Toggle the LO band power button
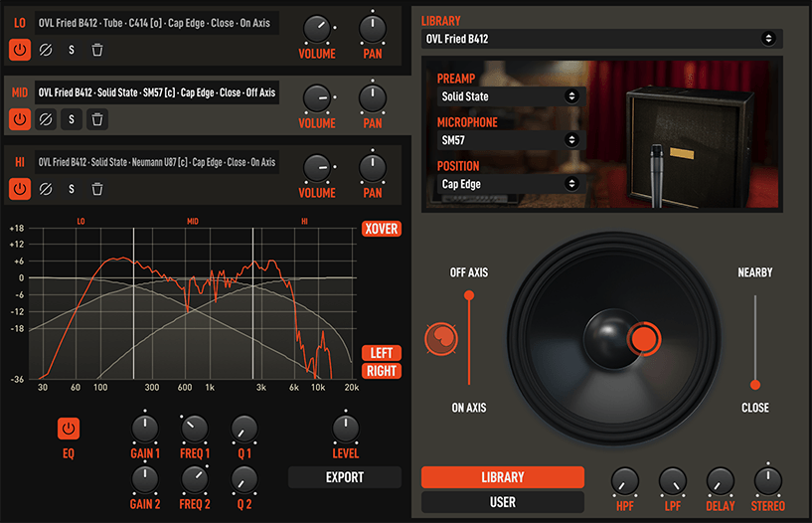 20,49
